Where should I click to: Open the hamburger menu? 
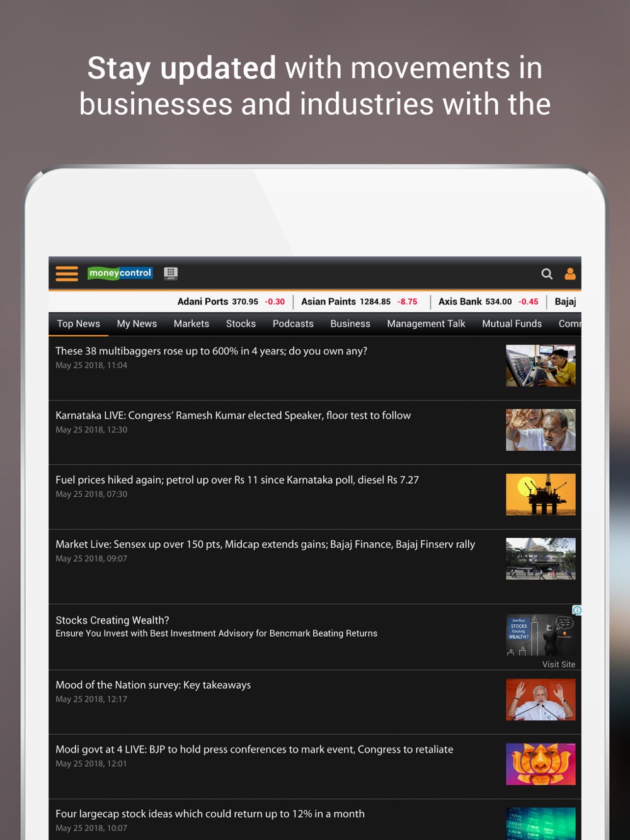[67, 273]
